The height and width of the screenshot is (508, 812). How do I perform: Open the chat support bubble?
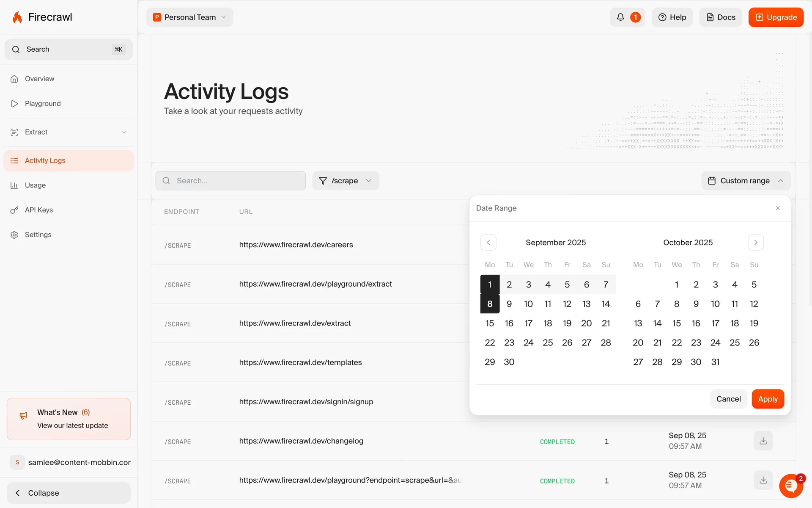(791, 486)
